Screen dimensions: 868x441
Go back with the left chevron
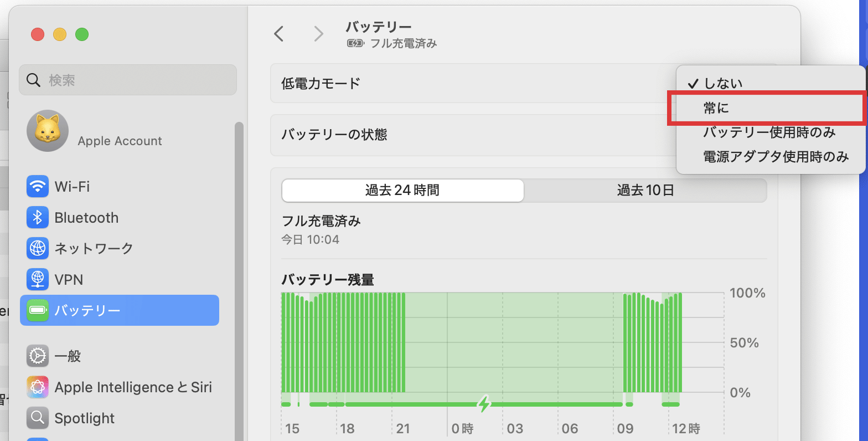279,34
